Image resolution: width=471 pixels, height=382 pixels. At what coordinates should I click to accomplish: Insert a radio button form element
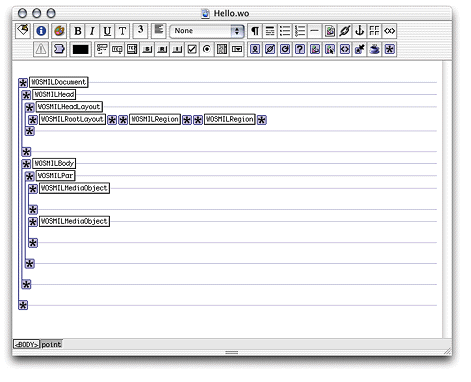[207, 49]
